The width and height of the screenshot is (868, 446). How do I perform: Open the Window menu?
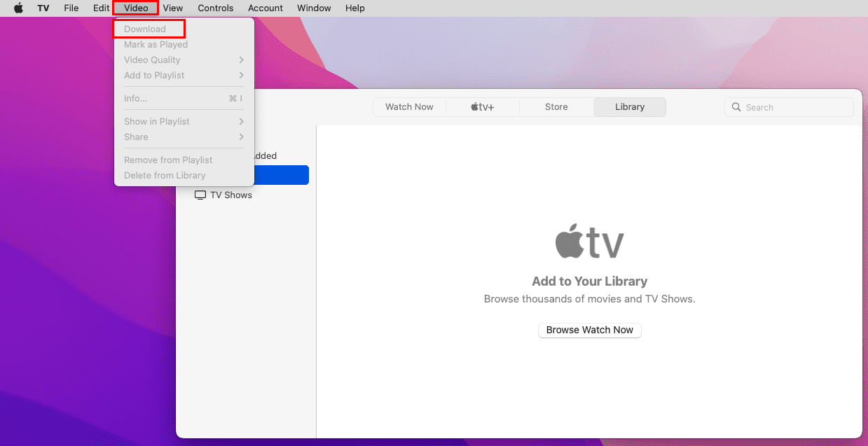(314, 8)
